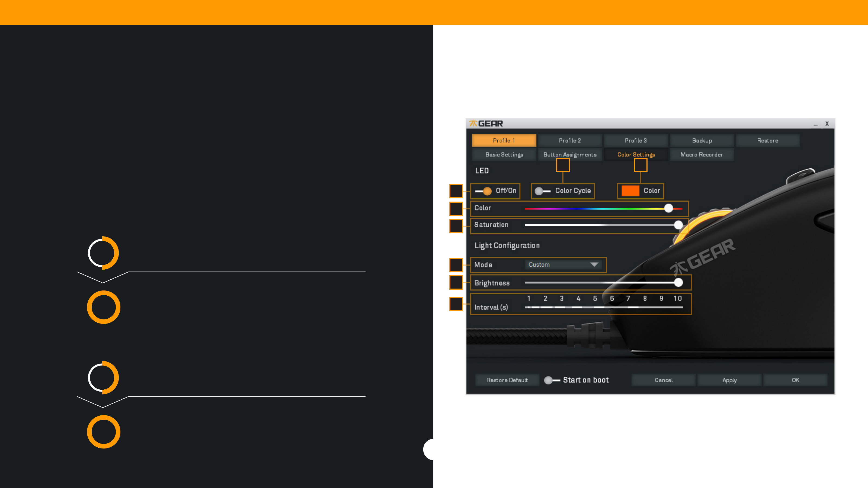Click the Cancel button
868x488 pixels.
664,380
